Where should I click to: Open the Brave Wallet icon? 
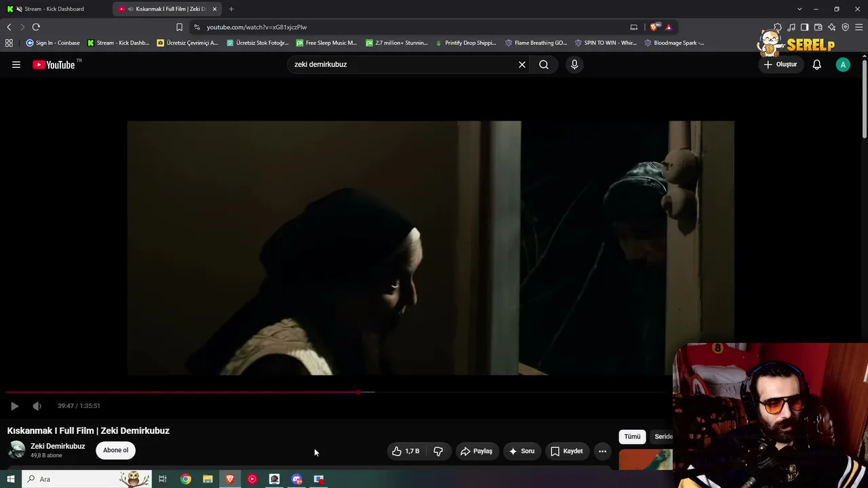(818, 27)
